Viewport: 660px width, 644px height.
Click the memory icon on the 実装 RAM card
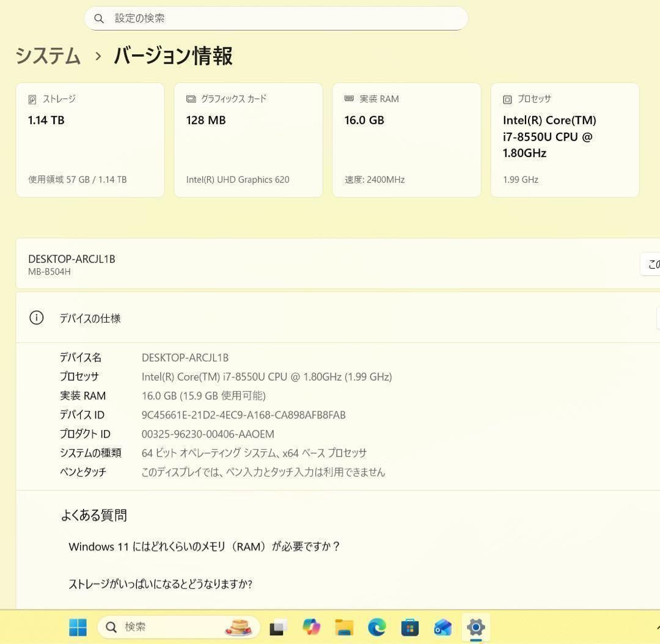click(x=350, y=98)
